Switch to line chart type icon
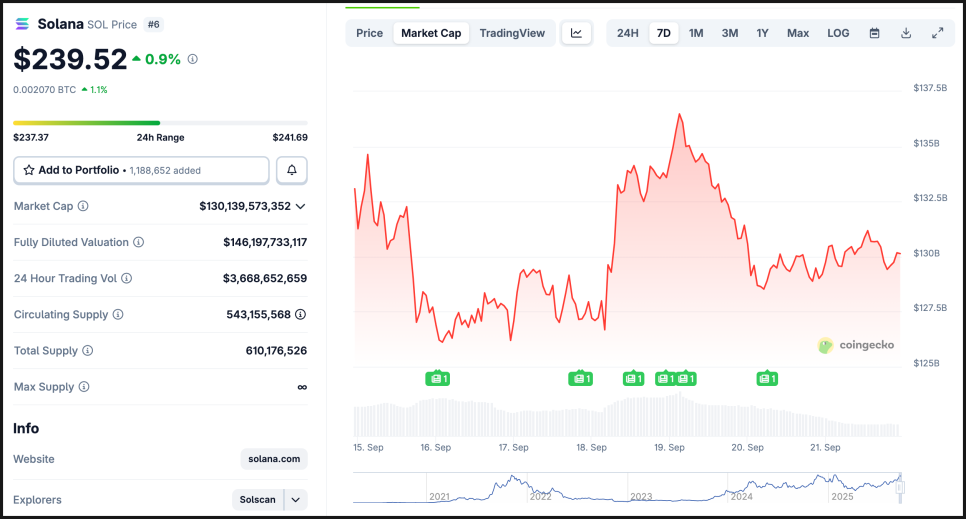The height and width of the screenshot is (519, 966). tap(577, 33)
